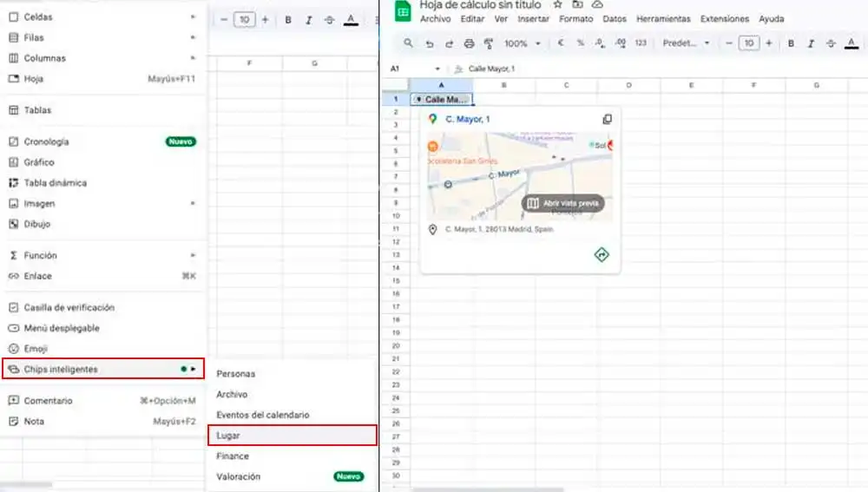This screenshot has height=492, width=868.
Task: Open the Editar menu
Action: 472,19
